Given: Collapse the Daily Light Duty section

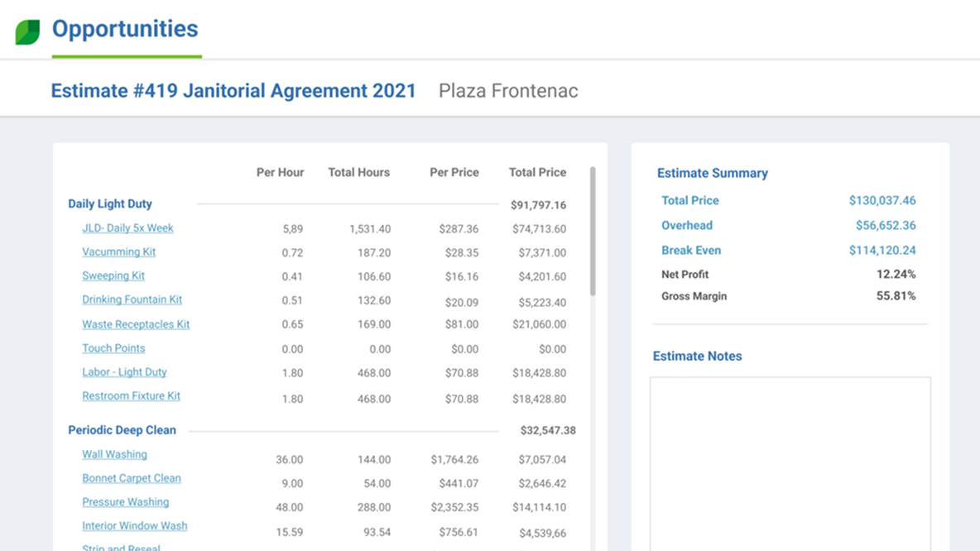Looking at the screenshot, I should 110,204.
